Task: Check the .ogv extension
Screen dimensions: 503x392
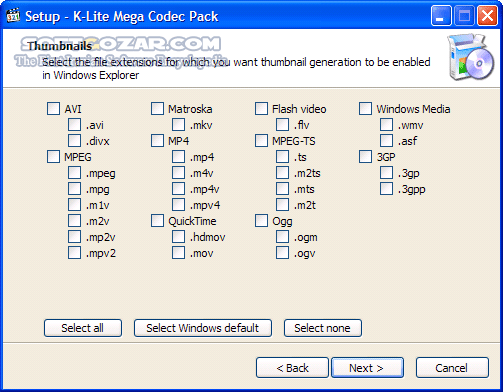Action: pyautogui.click(x=282, y=253)
